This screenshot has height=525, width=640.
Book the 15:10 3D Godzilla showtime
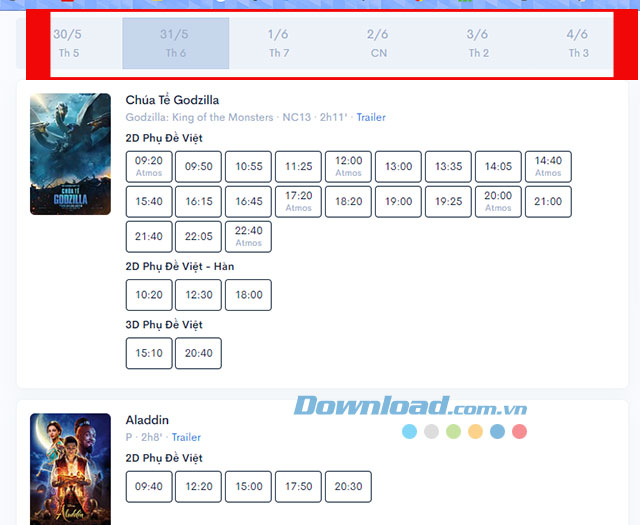point(149,353)
